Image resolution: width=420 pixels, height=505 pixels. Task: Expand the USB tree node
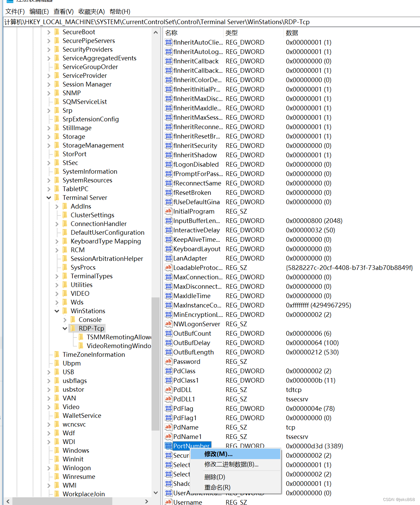[49, 372]
